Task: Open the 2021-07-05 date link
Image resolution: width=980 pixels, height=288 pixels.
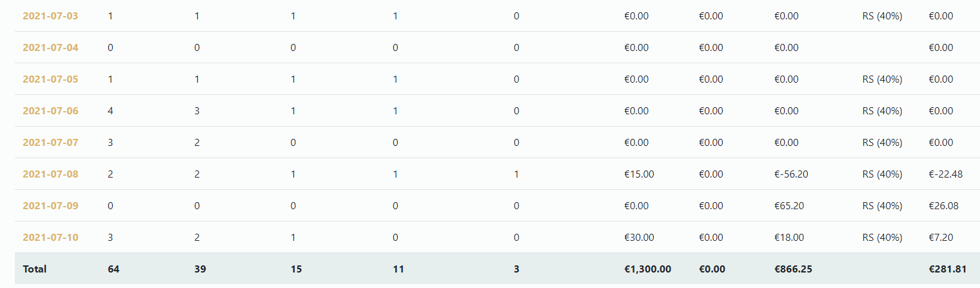Action: click(50, 79)
